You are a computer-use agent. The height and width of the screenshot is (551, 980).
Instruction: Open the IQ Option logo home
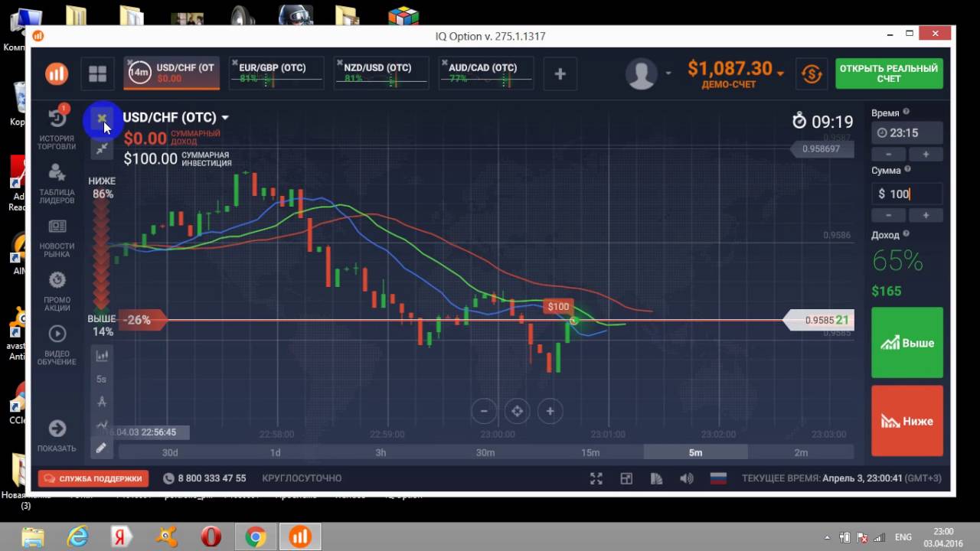(57, 73)
